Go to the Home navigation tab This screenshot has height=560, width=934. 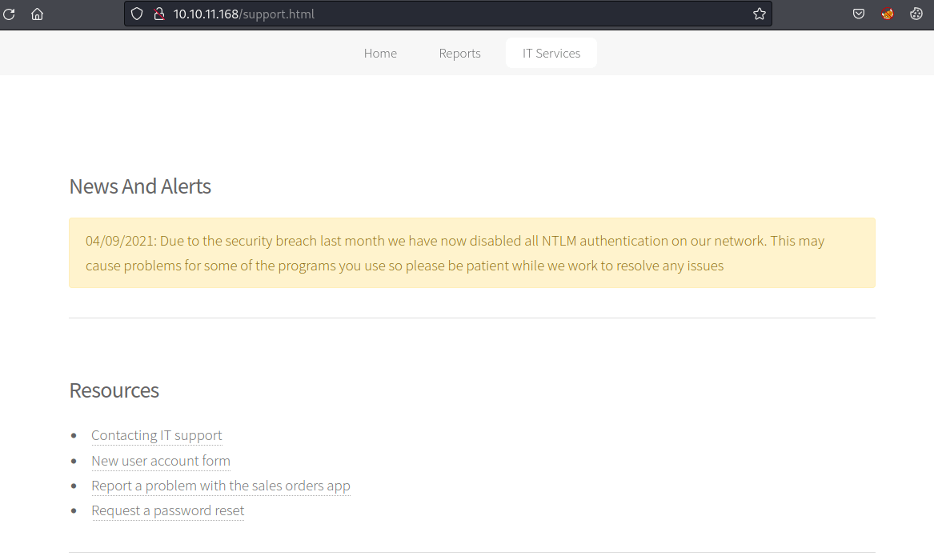[380, 53]
